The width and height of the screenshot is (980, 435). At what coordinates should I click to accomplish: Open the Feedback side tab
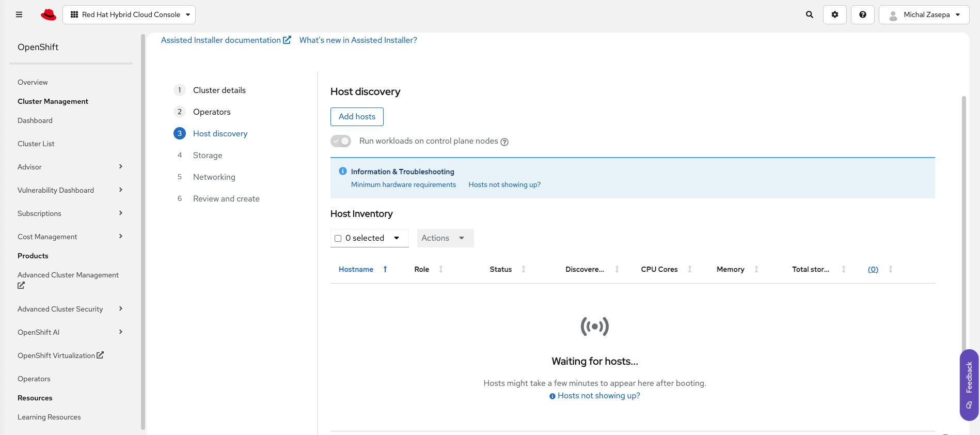point(969,385)
